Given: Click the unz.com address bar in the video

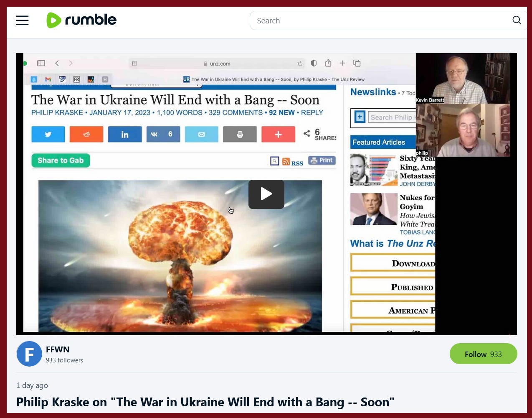Looking at the screenshot, I should (217, 64).
